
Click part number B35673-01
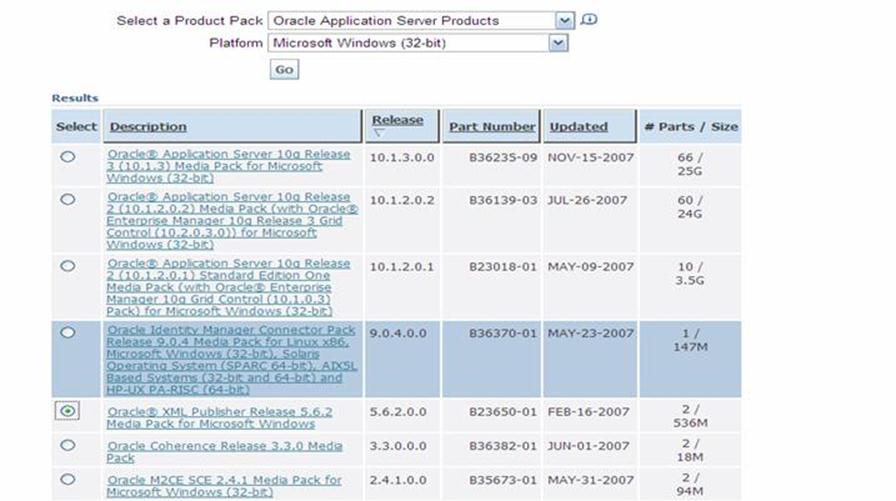tap(503, 480)
